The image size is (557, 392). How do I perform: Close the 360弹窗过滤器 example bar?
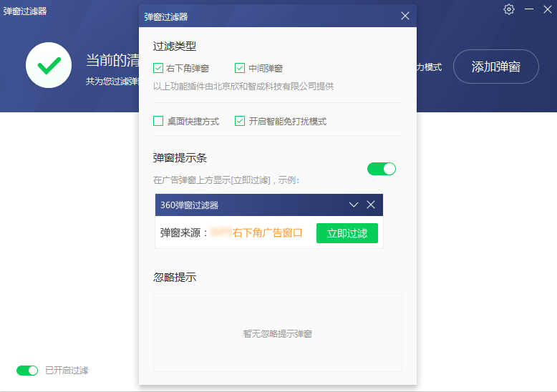pos(371,205)
